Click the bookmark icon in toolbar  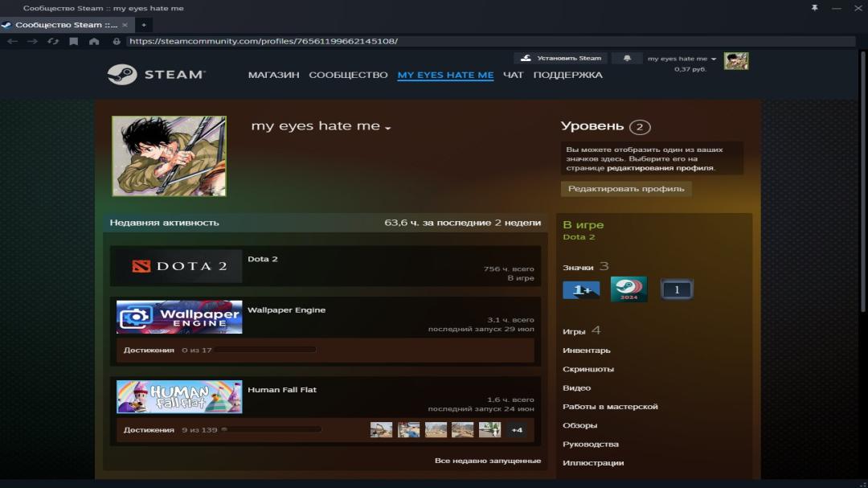(74, 41)
